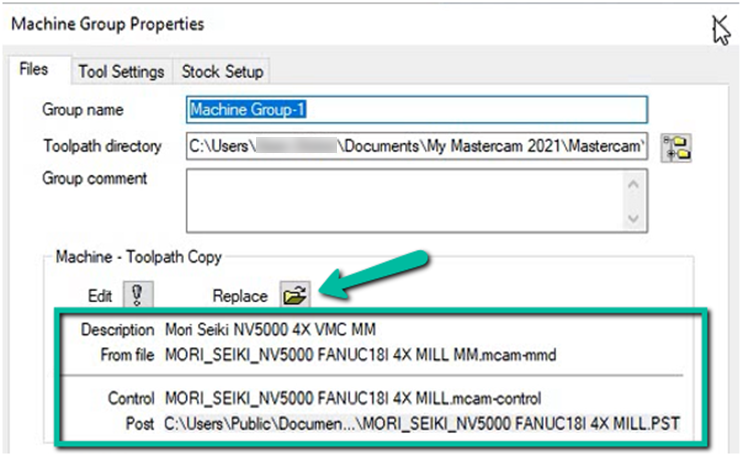Viewport: 743px width, 456px height.
Task: Browse for toolpath directory folder icon
Action: [x=677, y=147]
